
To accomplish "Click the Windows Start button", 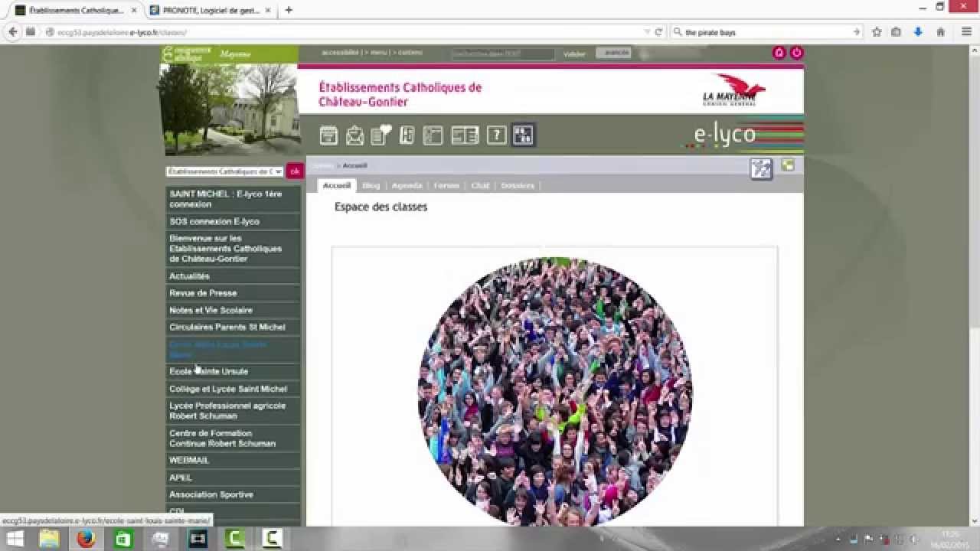I will pos(15,539).
